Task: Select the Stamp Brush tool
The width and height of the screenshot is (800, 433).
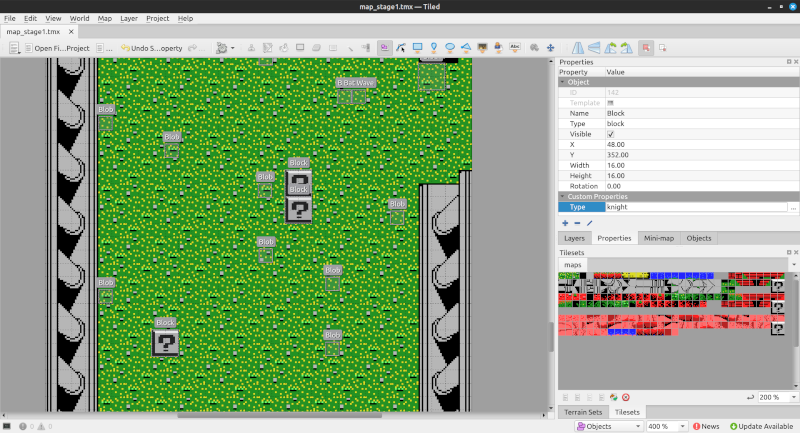Action: [x=251, y=48]
